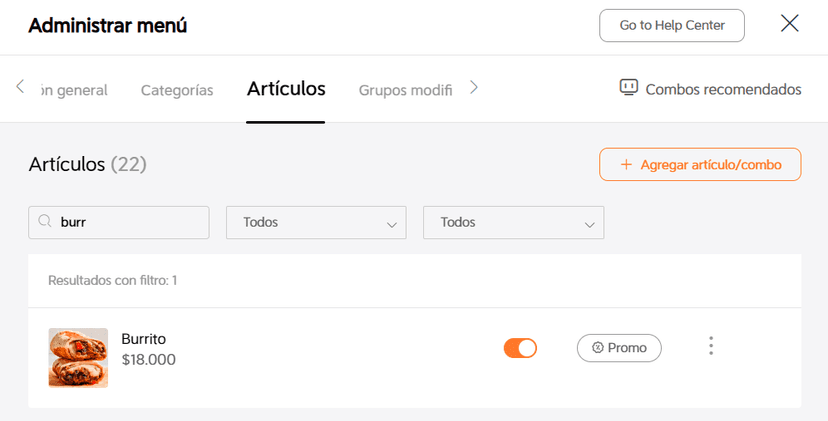Toggle Burrito availability switch off

pyautogui.click(x=520, y=348)
